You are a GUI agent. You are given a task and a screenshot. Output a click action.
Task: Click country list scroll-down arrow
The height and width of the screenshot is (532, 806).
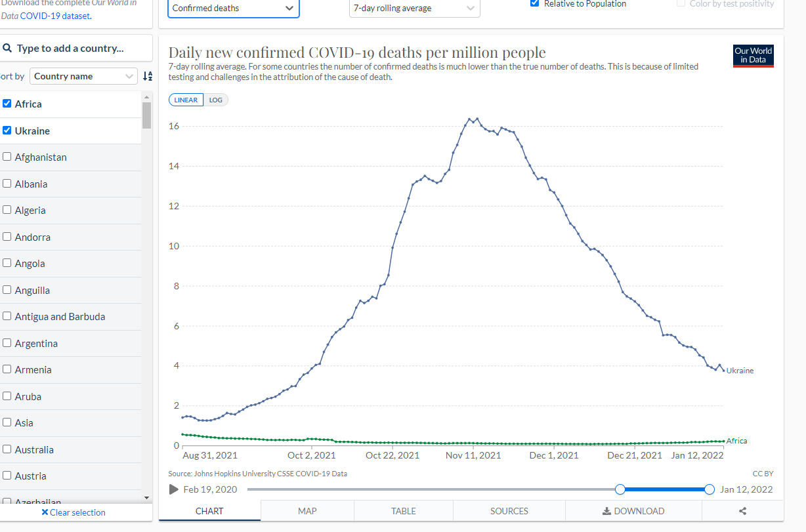[x=146, y=498]
